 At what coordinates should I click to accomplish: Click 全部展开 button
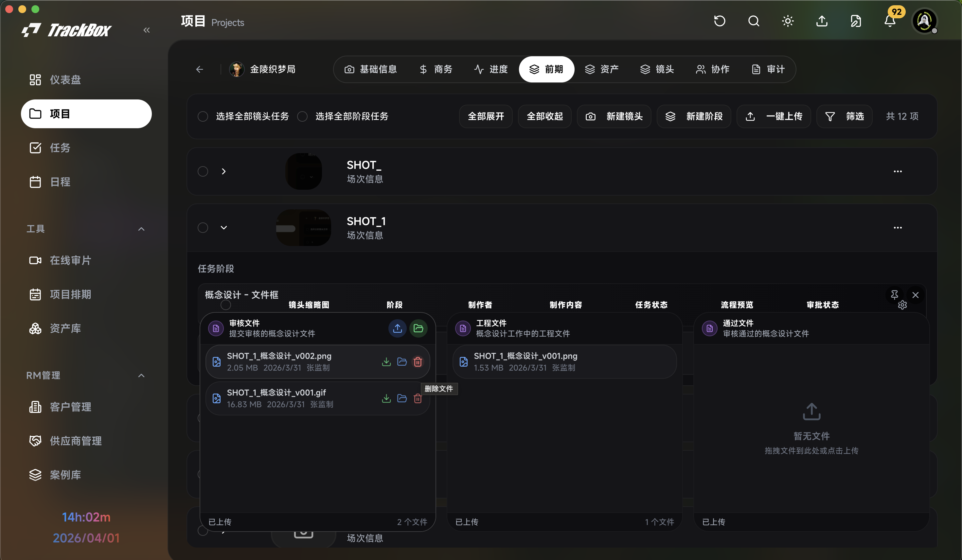[486, 116]
